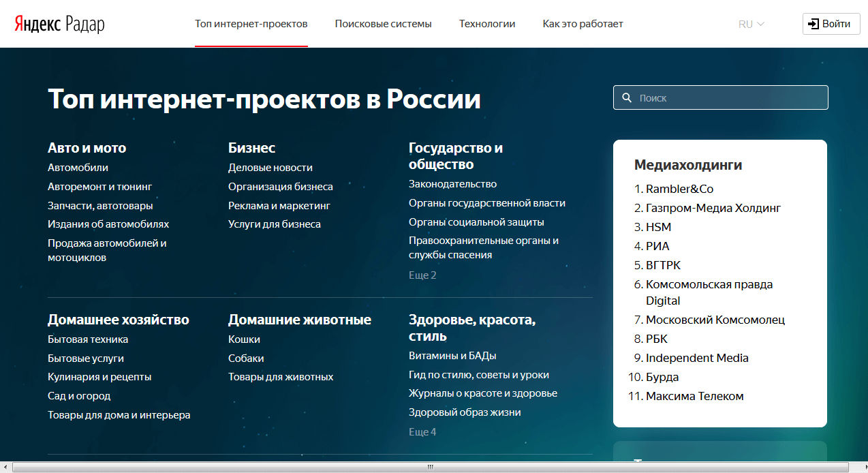Select Максима Телеком entry
The width and height of the screenshot is (868, 473).
coord(695,396)
